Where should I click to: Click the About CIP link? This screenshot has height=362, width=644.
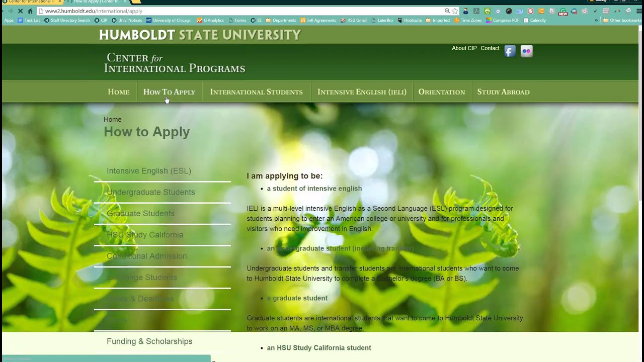(x=464, y=48)
